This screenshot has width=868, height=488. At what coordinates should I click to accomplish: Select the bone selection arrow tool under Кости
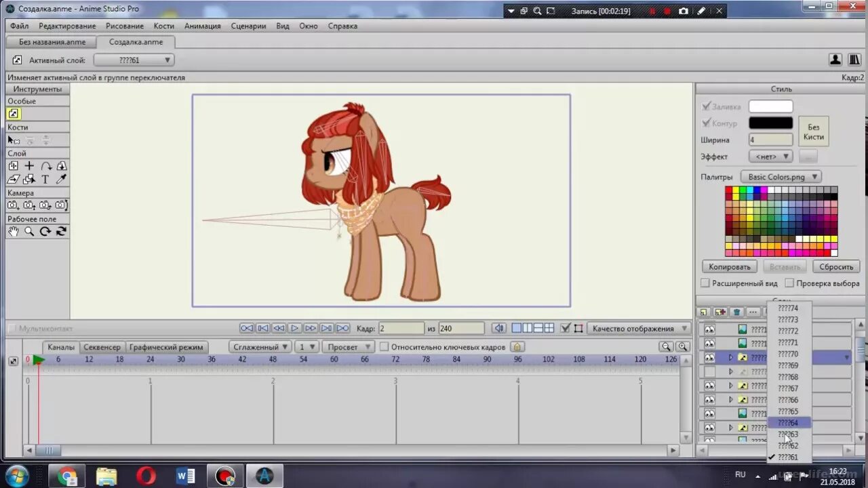click(x=14, y=140)
